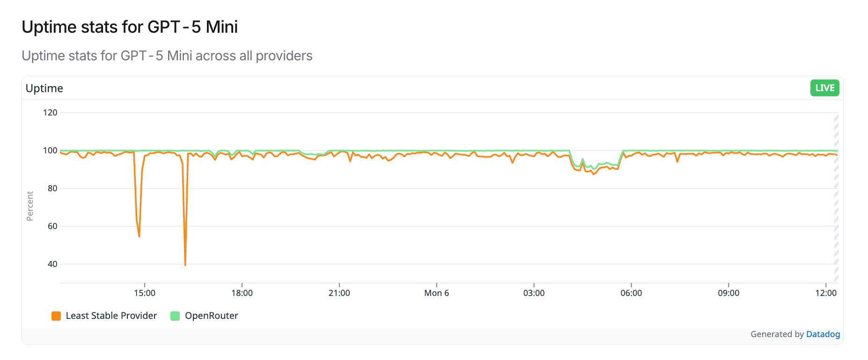This screenshot has width=868, height=360.
Task: Click the Uptime stats for GPT-5 Mini heading
Action: pos(130,27)
